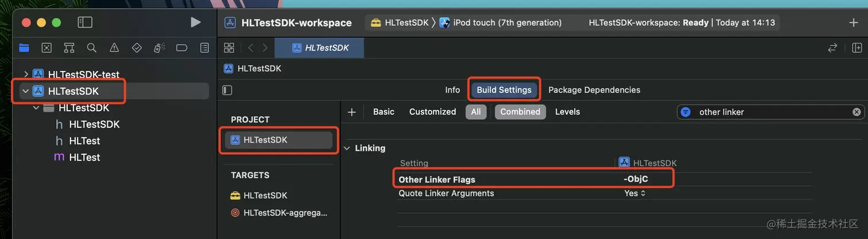Select the HLTestSDK-test project row
The height and width of the screenshot is (239, 868).
pos(114,74)
